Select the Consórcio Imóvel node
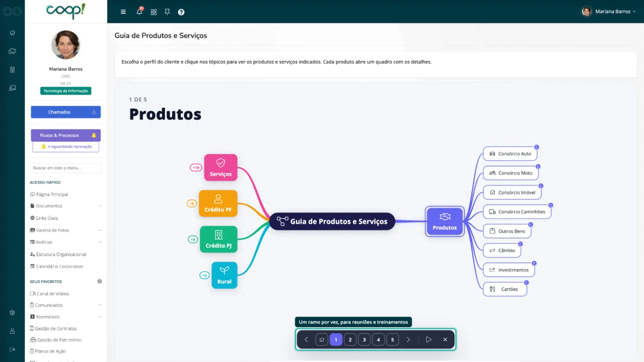This screenshot has width=644, height=362. (512, 192)
